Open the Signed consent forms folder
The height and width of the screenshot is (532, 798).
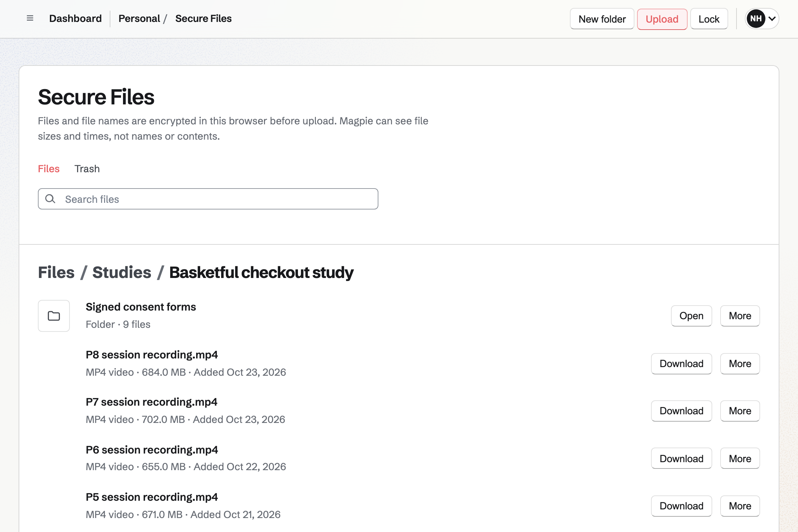point(691,316)
